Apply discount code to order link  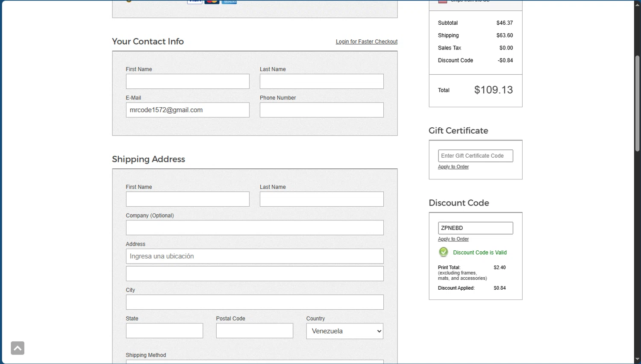click(453, 239)
